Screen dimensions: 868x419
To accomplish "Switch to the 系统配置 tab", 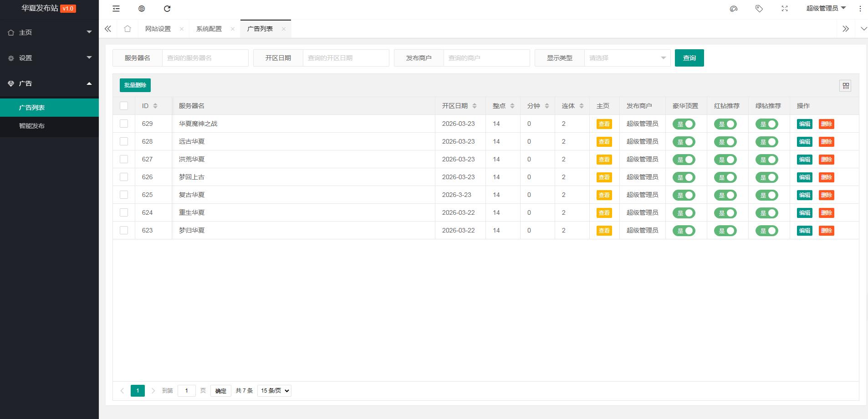I will pos(209,29).
